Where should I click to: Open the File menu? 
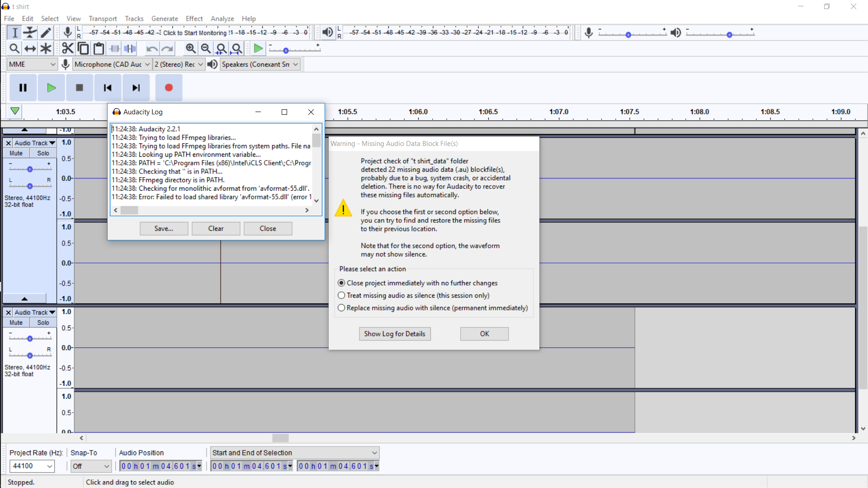[x=9, y=19]
